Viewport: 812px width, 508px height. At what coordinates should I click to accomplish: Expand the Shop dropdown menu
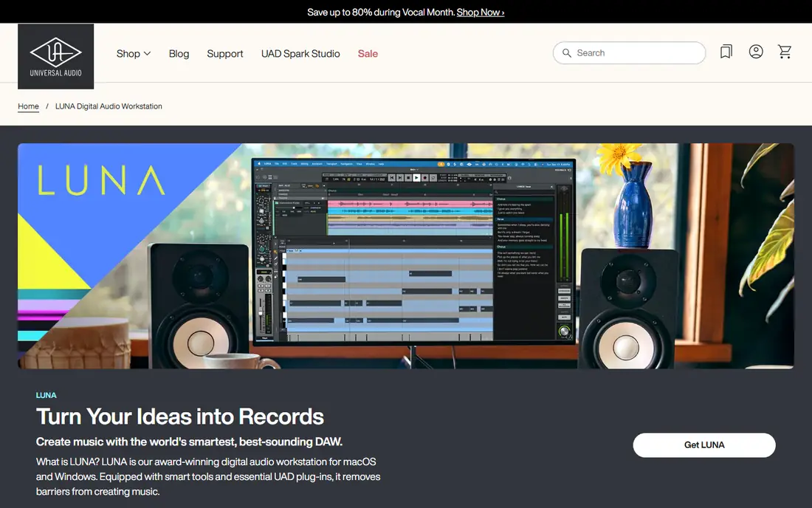click(134, 54)
